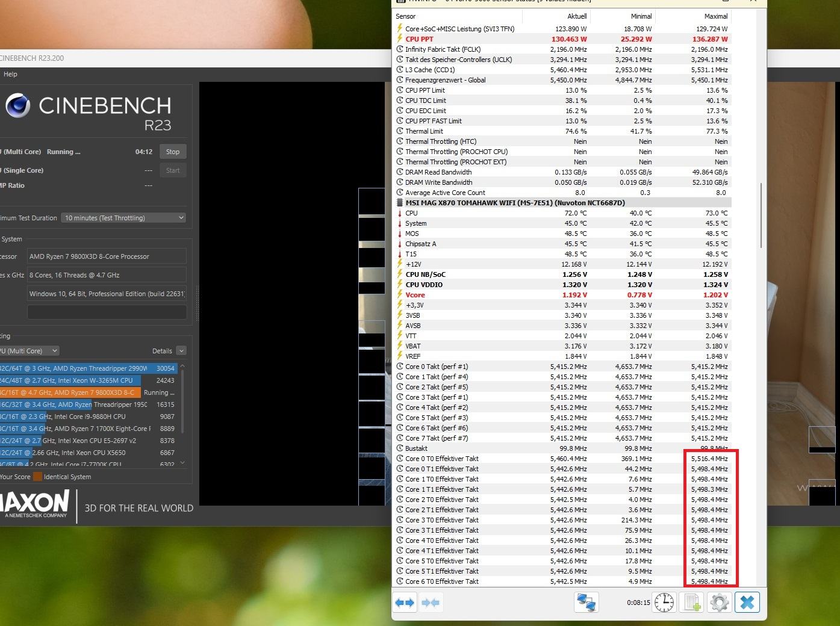Click the Processor field showing Ryzen 7 9800X3D
The image size is (840, 626).
(x=107, y=256)
